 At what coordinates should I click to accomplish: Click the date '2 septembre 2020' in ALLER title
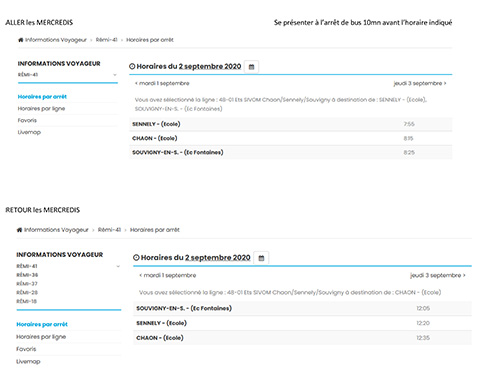point(210,66)
